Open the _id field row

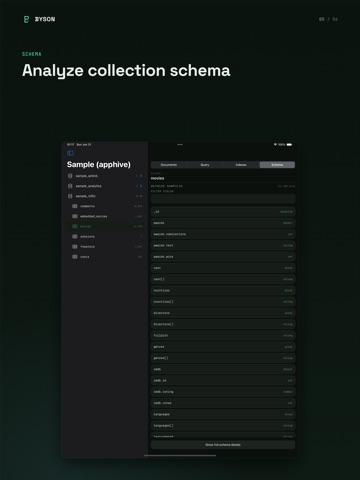click(x=223, y=212)
